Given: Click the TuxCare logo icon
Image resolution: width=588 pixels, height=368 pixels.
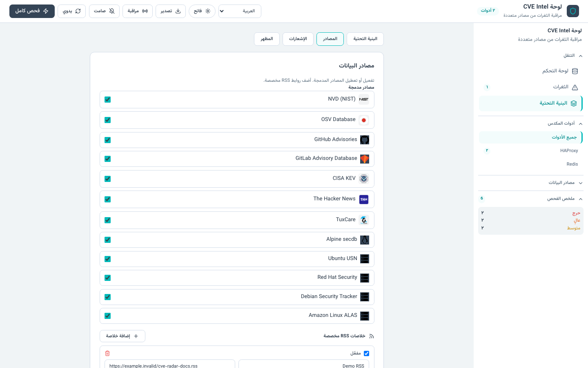Looking at the screenshot, I should [364, 220].
